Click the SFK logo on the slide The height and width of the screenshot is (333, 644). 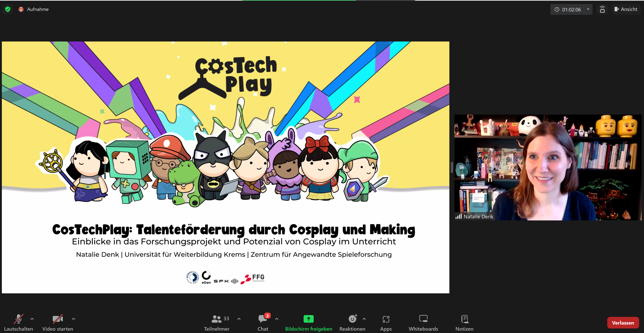click(226, 281)
